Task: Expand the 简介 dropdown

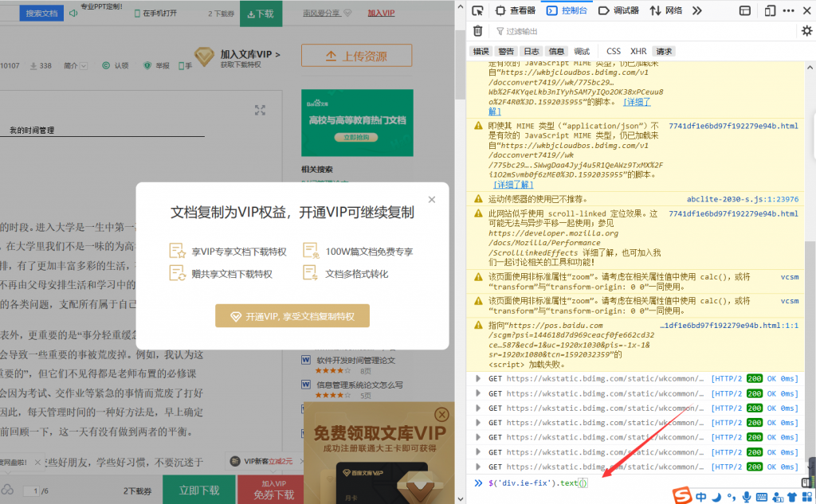Action: pos(74,65)
